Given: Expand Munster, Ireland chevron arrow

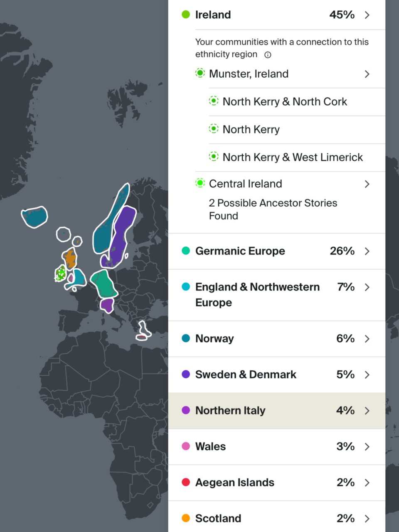Looking at the screenshot, I should (x=367, y=74).
